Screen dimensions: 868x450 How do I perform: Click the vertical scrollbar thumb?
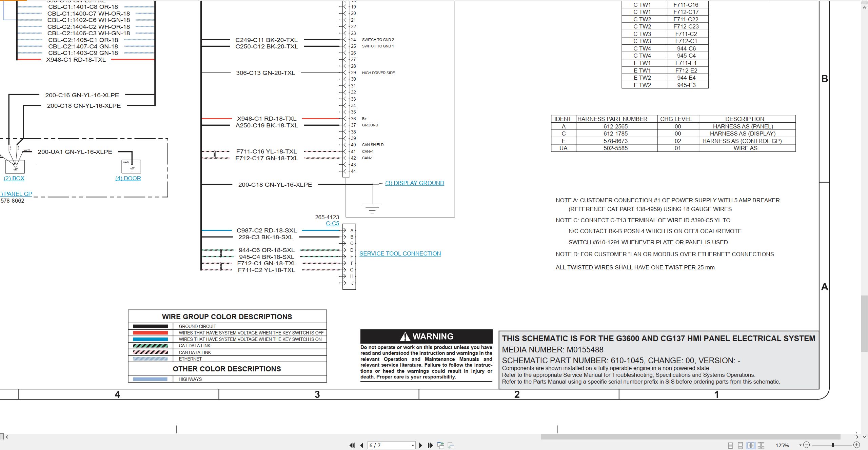pyautogui.click(x=865, y=324)
